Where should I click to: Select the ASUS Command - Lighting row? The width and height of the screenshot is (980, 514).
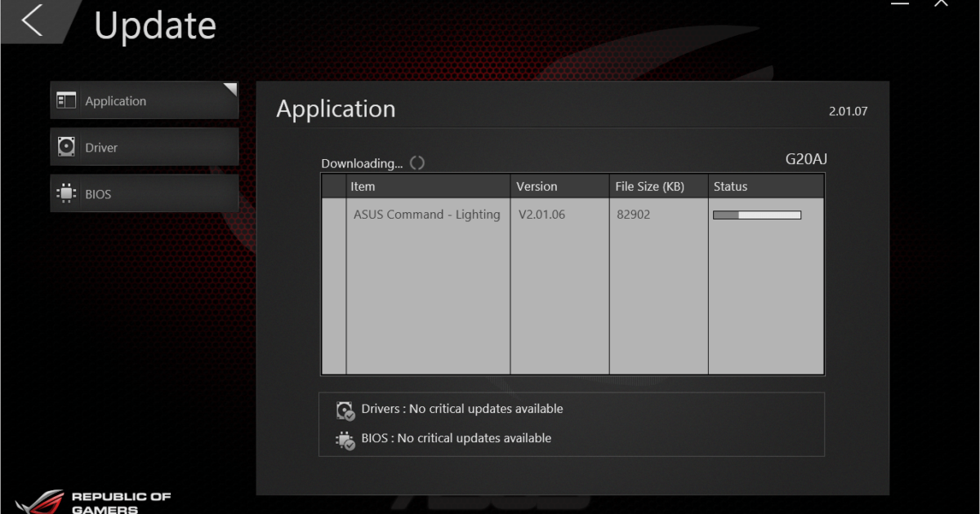click(x=426, y=215)
